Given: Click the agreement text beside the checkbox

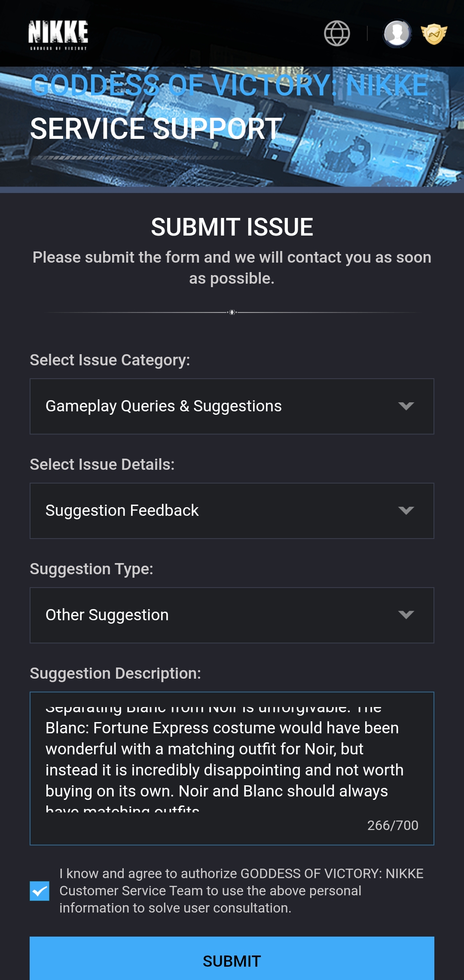Looking at the screenshot, I should click(241, 891).
